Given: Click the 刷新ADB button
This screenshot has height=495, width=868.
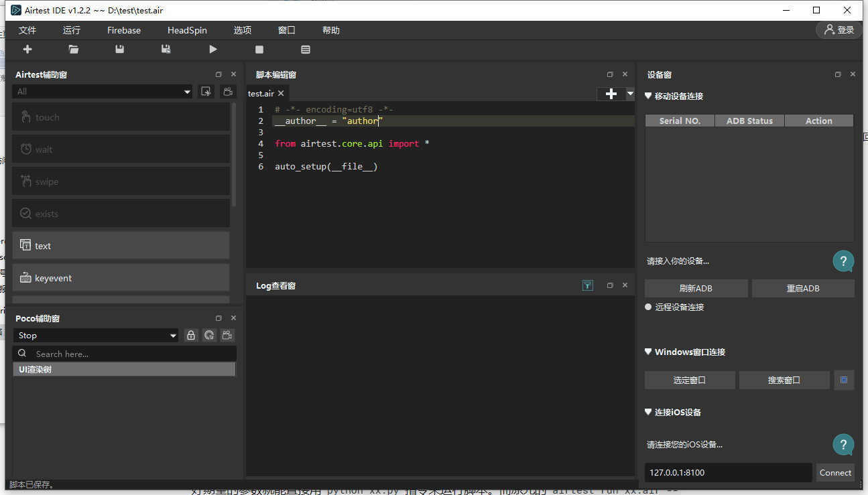Looking at the screenshot, I should [x=696, y=289].
